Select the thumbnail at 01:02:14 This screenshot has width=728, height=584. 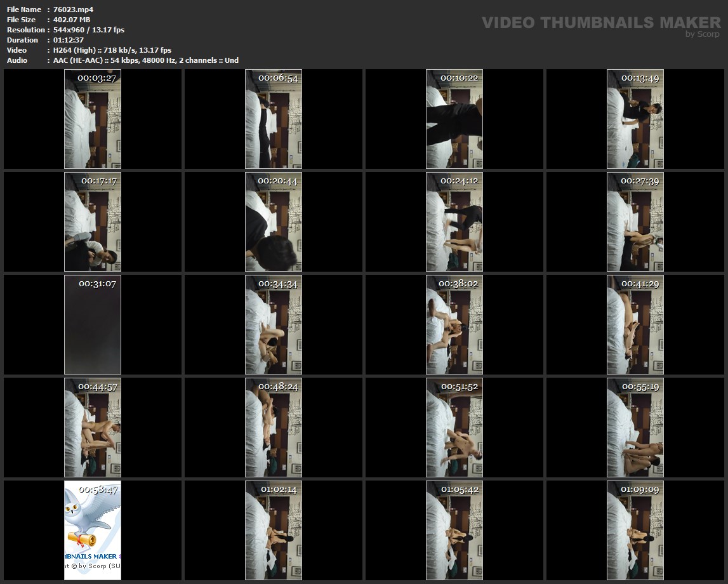point(274,530)
